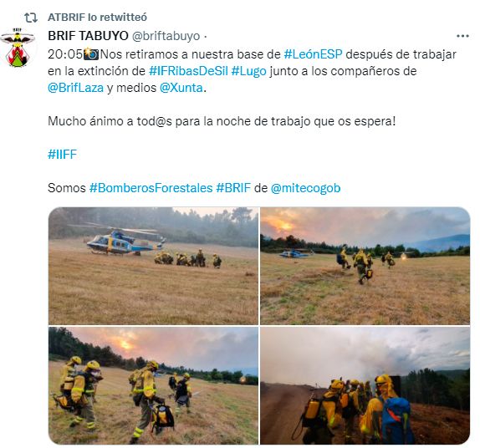The width and height of the screenshot is (480, 448).
Task: Open photo of helicopter landed in field
Action: coord(153,266)
